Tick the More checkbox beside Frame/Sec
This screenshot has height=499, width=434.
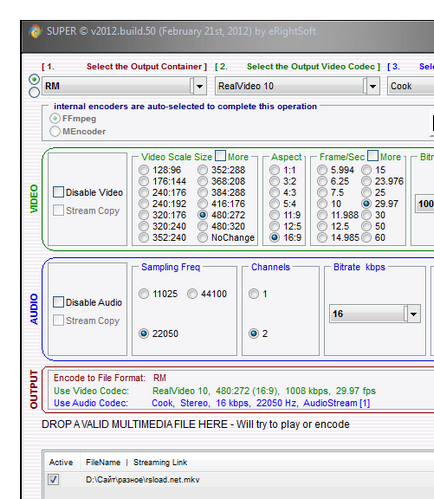pos(373,156)
